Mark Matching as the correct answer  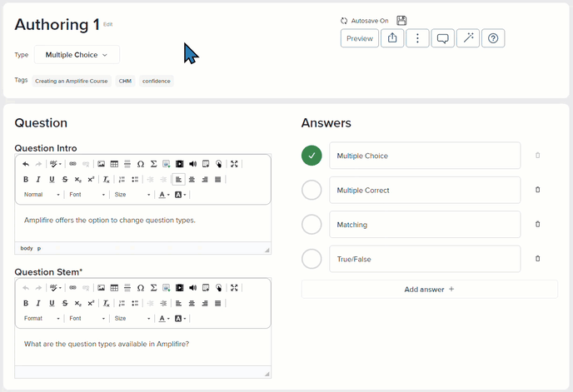pyautogui.click(x=311, y=225)
